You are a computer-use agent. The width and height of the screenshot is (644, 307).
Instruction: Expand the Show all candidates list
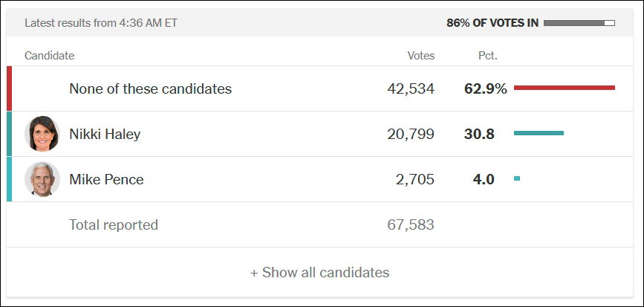point(319,272)
